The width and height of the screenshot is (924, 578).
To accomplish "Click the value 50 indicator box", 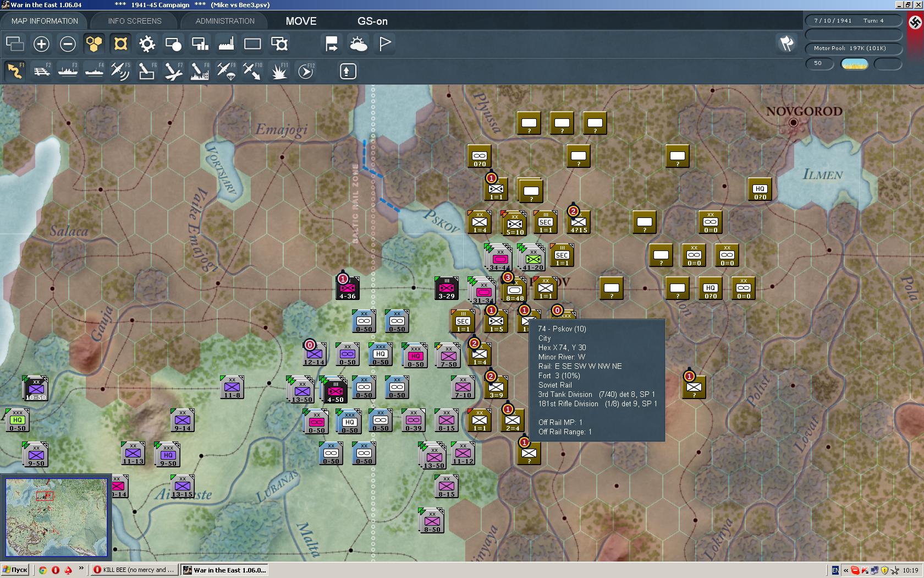I will click(820, 63).
